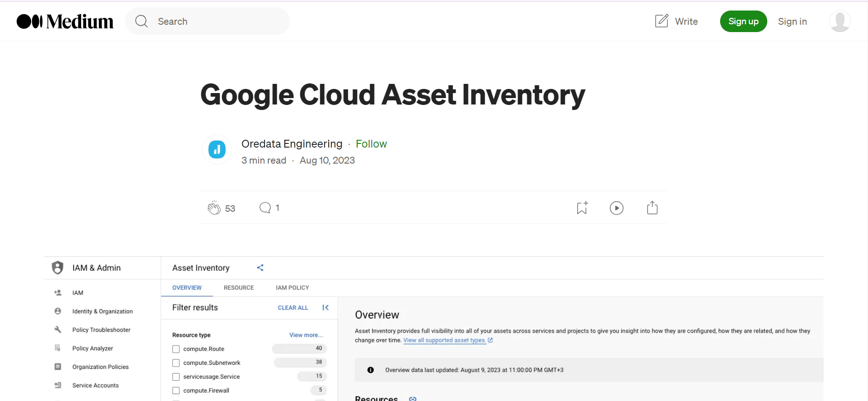The height and width of the screenshot is (401, 868).
Task: Click the comment count 1
Action: [x=277, y=208]
